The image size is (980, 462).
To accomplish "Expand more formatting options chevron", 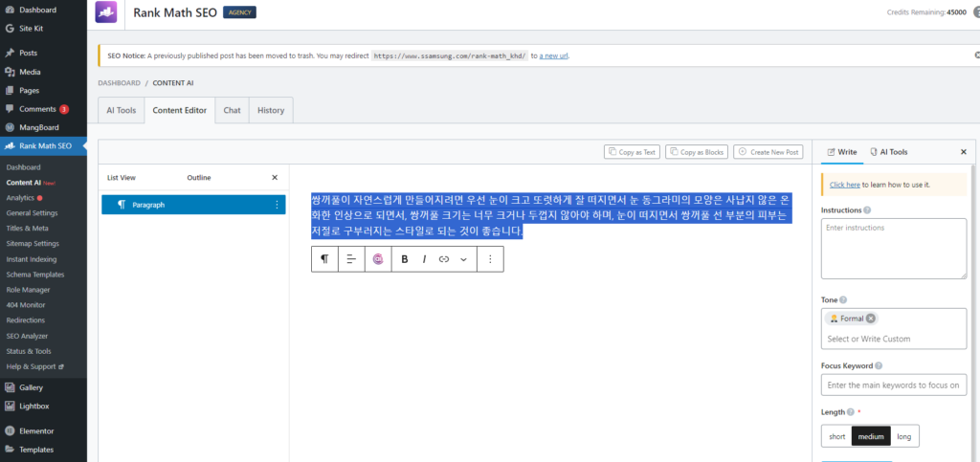I will [463, 259].
